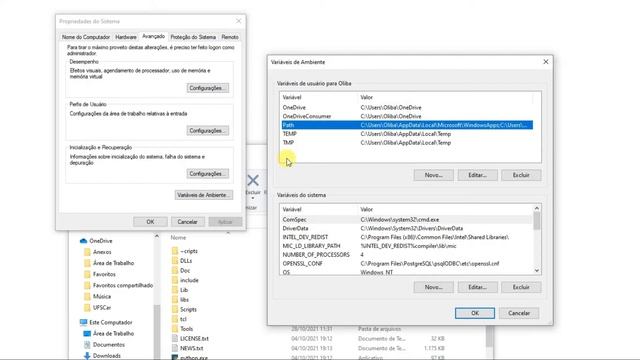This screenshot has width=640, height=360.
Task: Switch to Remoto tab
Action: (230, 37)
